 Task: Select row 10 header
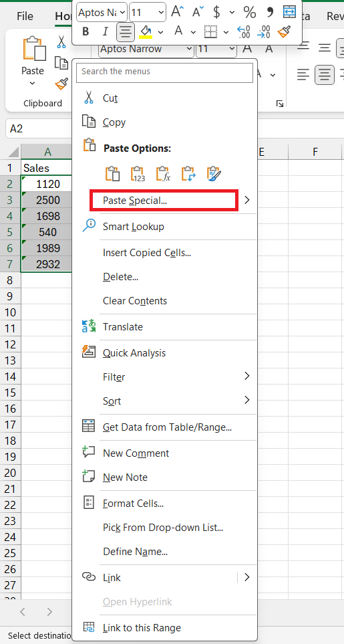click(x=10, y=312)
